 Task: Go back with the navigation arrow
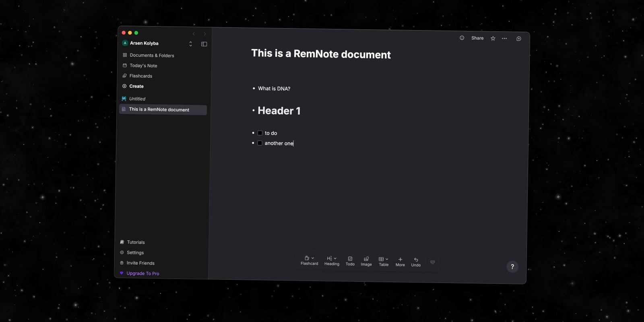click(194, 34)
